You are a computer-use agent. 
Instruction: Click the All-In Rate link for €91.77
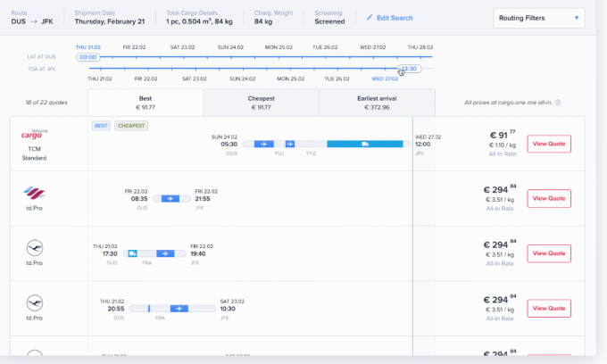click(x=503, y=153)
